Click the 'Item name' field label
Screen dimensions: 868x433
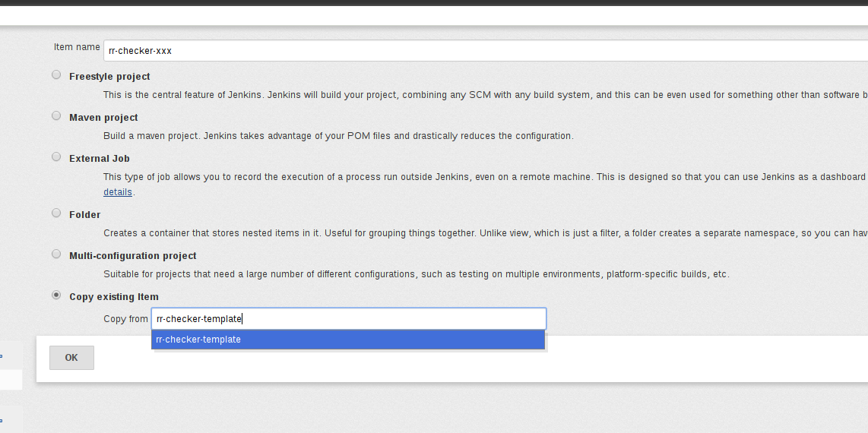77,47
